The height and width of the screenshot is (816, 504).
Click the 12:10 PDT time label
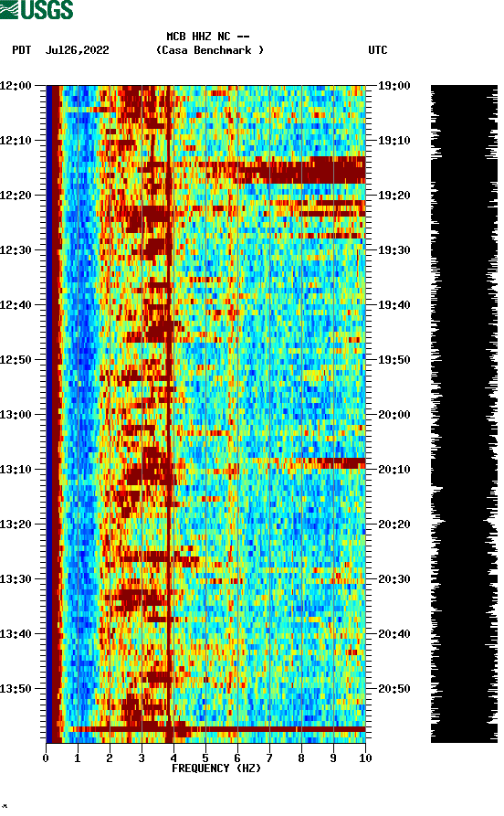pyautogui.click(x=16, y=141)
